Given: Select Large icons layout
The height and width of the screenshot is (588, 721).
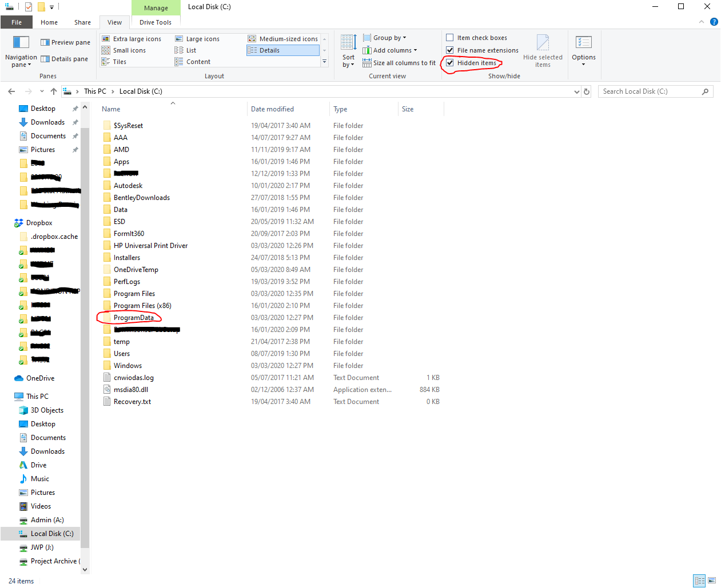Looking at the screenshot, I should 197,39.
